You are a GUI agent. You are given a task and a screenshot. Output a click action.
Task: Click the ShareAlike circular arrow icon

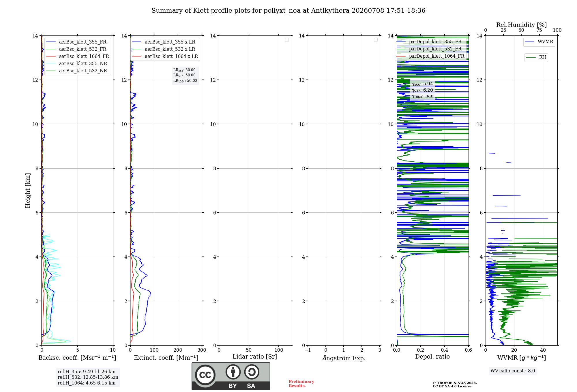pos(252,372)
